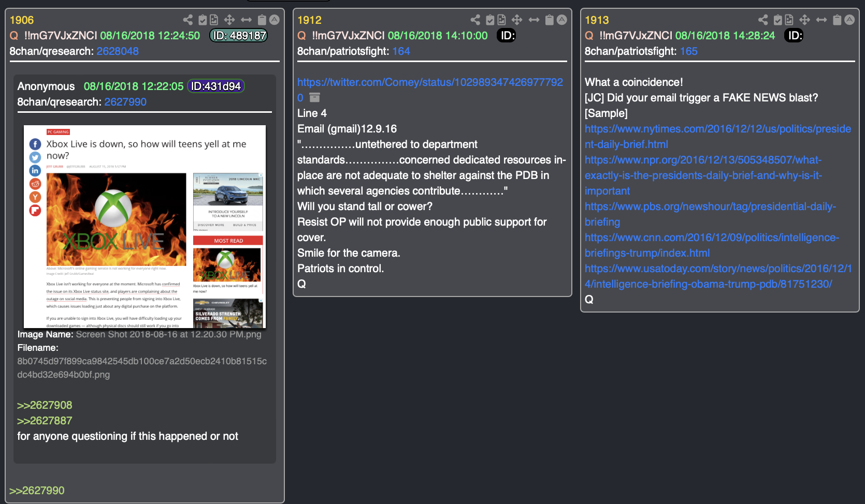This screenshot has height=504, width=865.
Task: Click four-arrow move icon on post 1906
Action: pos(229,20)
